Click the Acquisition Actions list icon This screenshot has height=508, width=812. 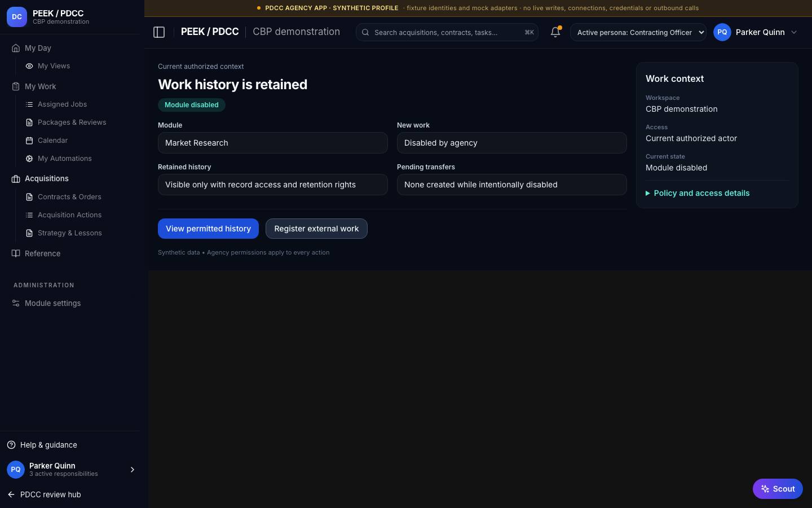[x=29, y=215]
